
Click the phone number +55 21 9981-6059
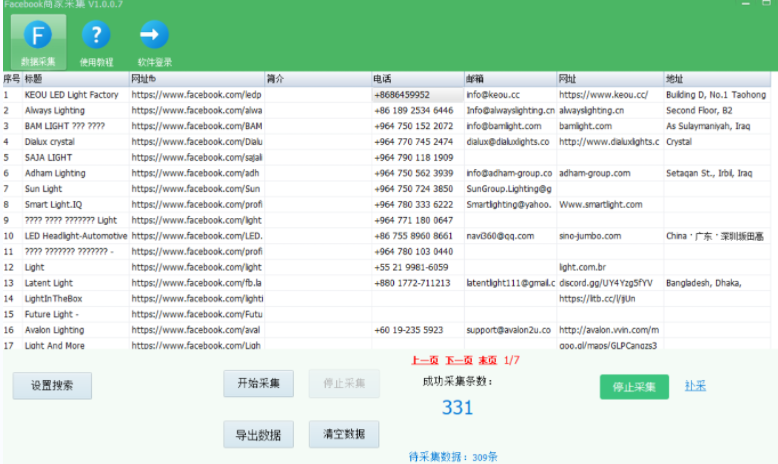(411, 267)
